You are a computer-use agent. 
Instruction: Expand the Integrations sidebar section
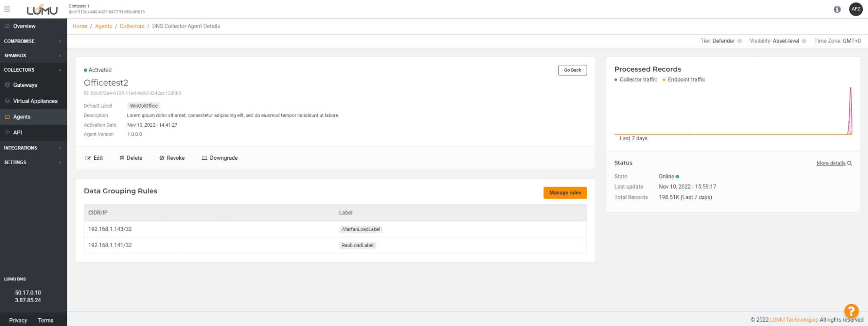point(33,148)
